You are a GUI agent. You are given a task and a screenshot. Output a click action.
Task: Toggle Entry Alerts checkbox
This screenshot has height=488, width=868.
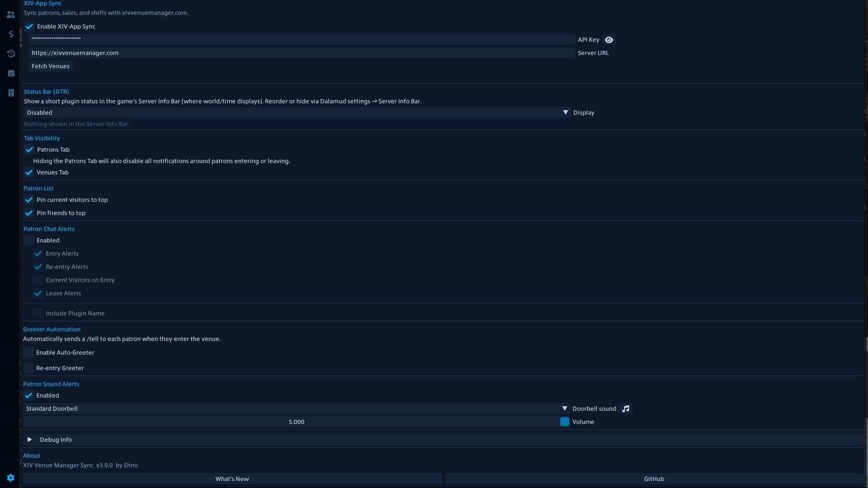coord(38,253)
